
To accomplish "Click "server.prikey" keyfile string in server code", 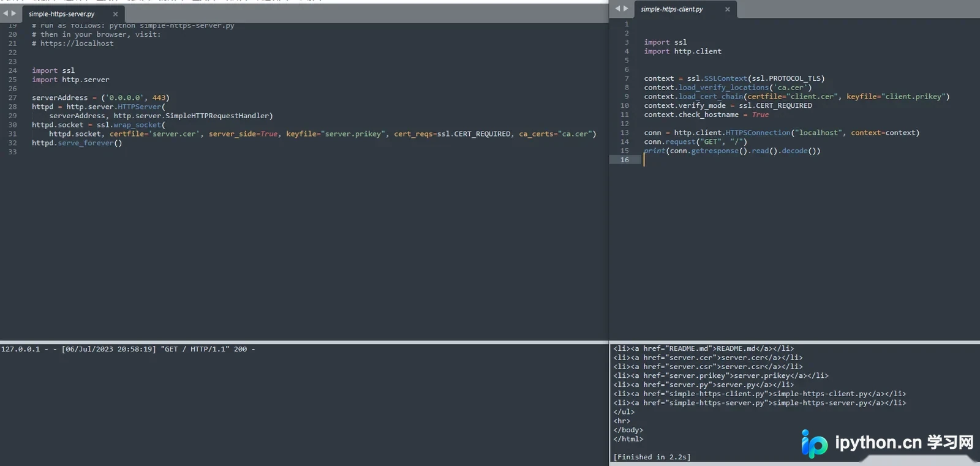I will (x=353, y=134).
